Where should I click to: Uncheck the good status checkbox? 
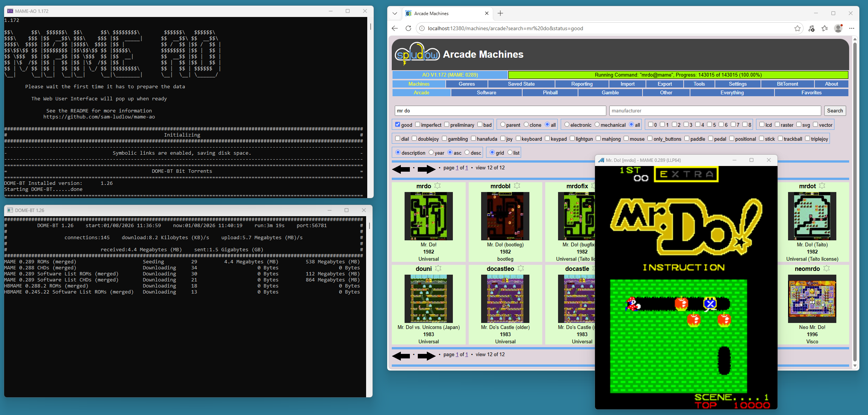click(x=397, y=124)
